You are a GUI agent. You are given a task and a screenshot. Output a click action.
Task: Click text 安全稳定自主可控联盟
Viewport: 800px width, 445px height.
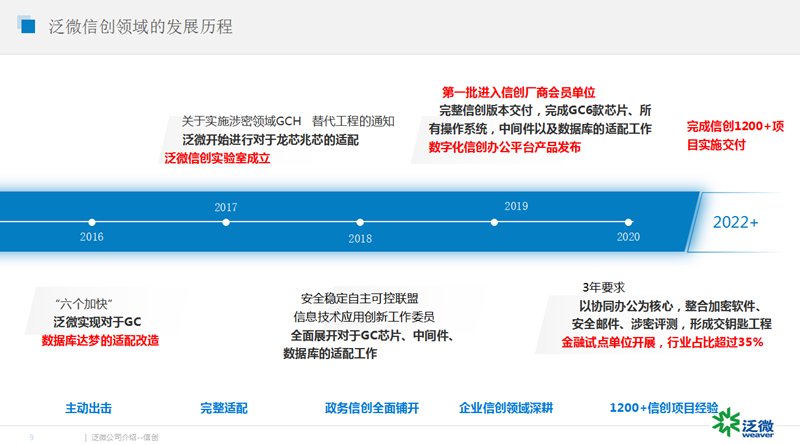[x=360, y=298]
